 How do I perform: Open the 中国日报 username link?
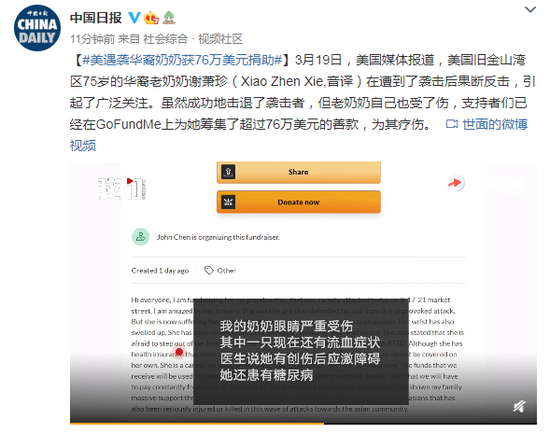point(96,18)
